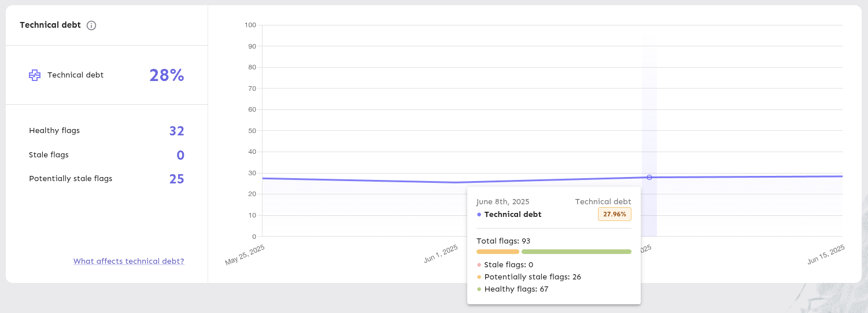
Task: Click the green Healthy flags legend dot
Action: pos(479,289)
